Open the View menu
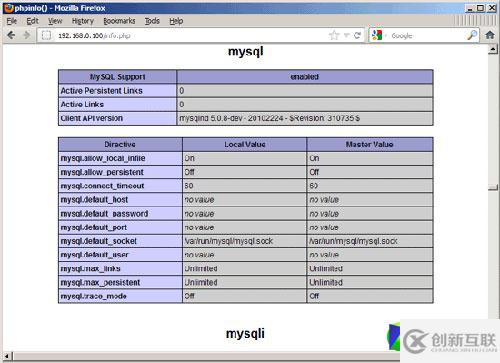This screenshot has height=363, width=500. click(55, 21)
